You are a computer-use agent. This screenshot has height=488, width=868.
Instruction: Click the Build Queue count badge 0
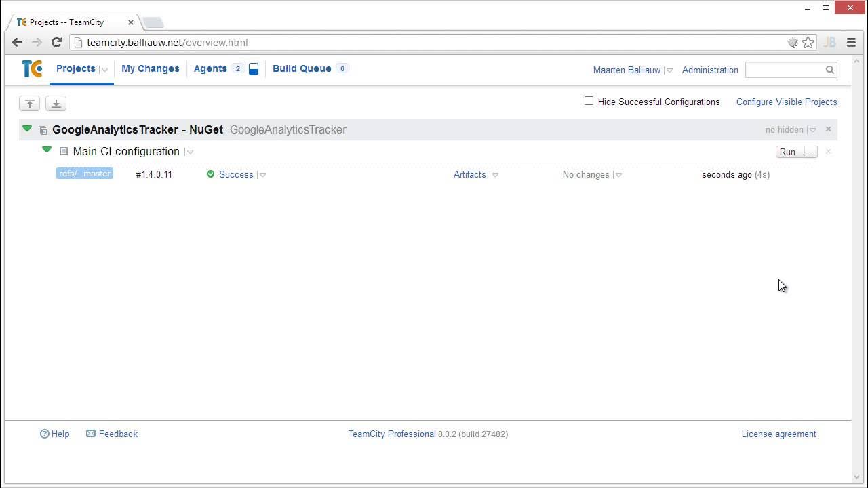[342, 68]
